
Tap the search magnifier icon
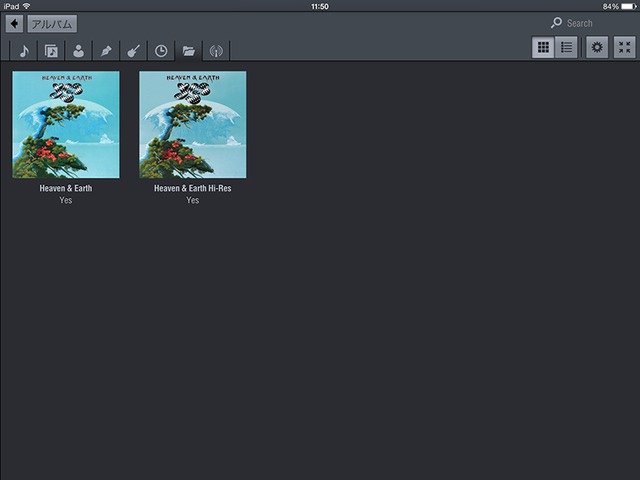click(x=556, y=23)
